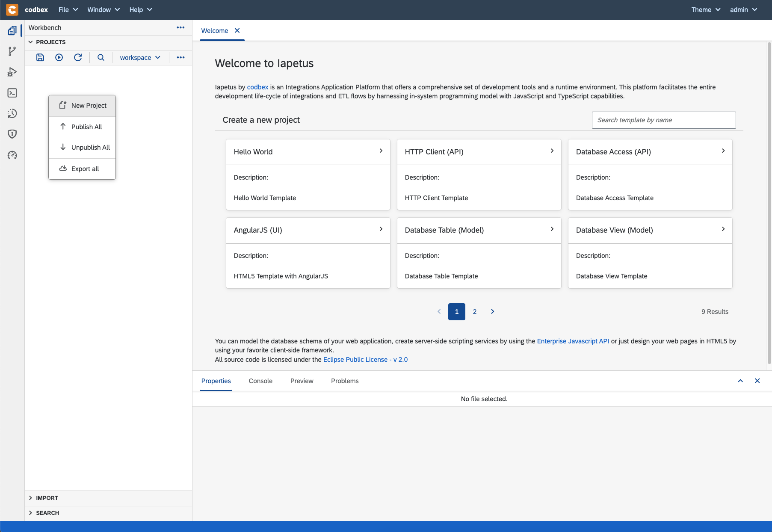Open the Monitoring gauge icon in sidebar

[x=12, y=155]
